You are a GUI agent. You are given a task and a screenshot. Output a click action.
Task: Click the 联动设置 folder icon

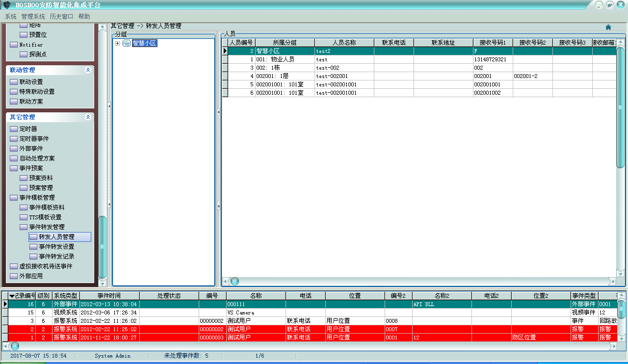(x=14, y=82)
